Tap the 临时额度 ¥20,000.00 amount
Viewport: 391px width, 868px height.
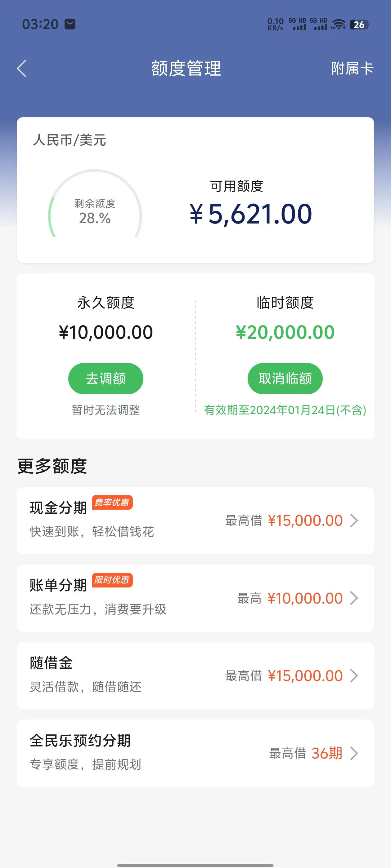point(285,332)
